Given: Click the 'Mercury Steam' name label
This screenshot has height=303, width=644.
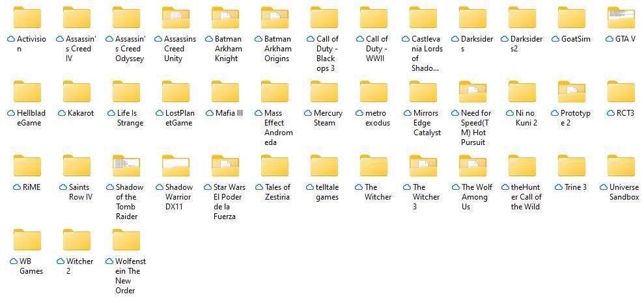Looking at the screenshot, I should point(328,118).
